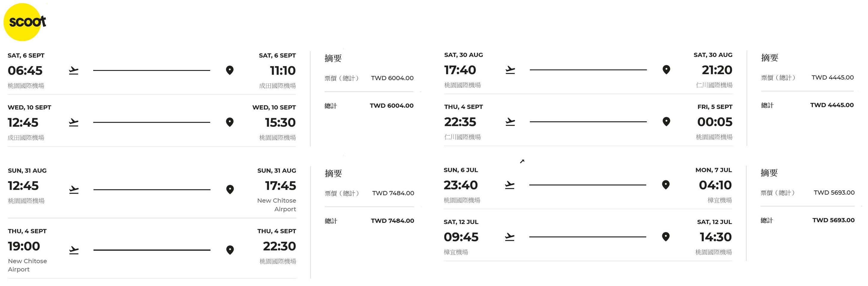This screenshot has height=286, width=868.
Task: Click the plane icon beside 19:00 departure
Action: 74,250
